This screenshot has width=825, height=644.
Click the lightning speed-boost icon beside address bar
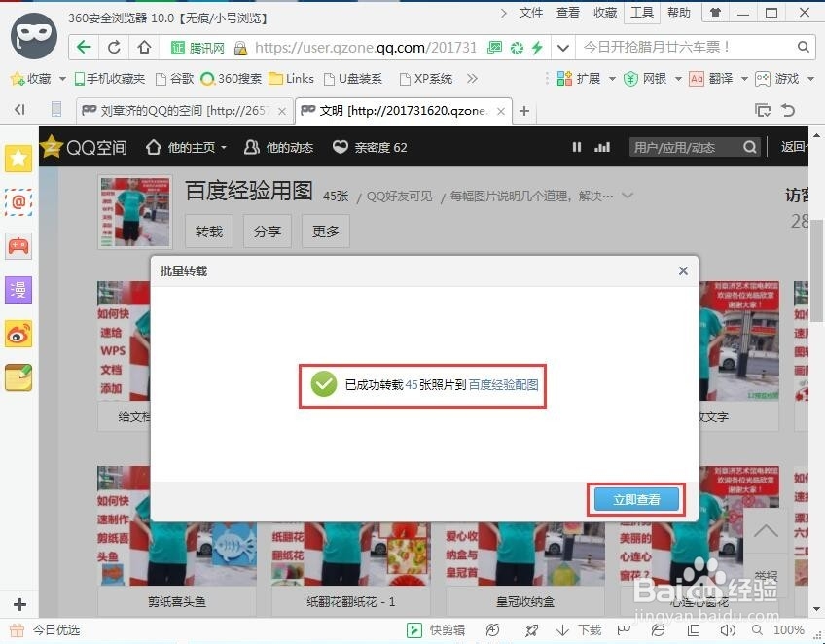point(537,46)
